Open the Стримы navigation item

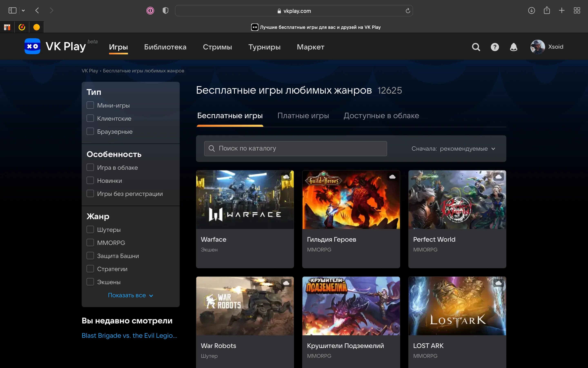click(x=217, y=47)
